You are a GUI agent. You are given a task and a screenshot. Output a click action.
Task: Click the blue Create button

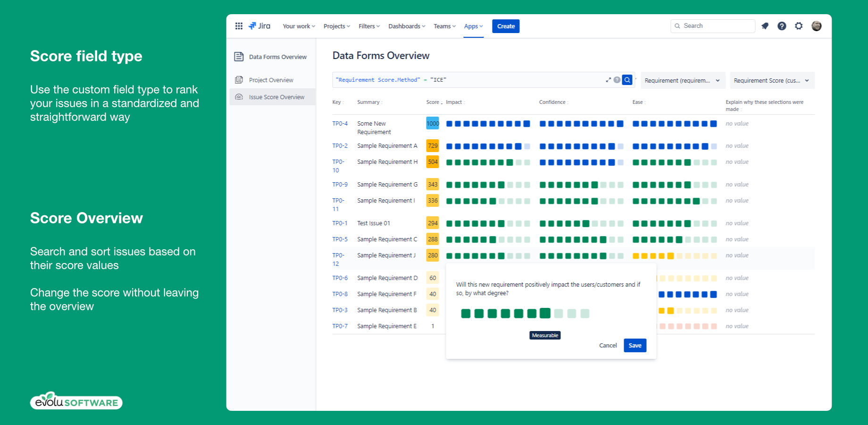(506, 26)
